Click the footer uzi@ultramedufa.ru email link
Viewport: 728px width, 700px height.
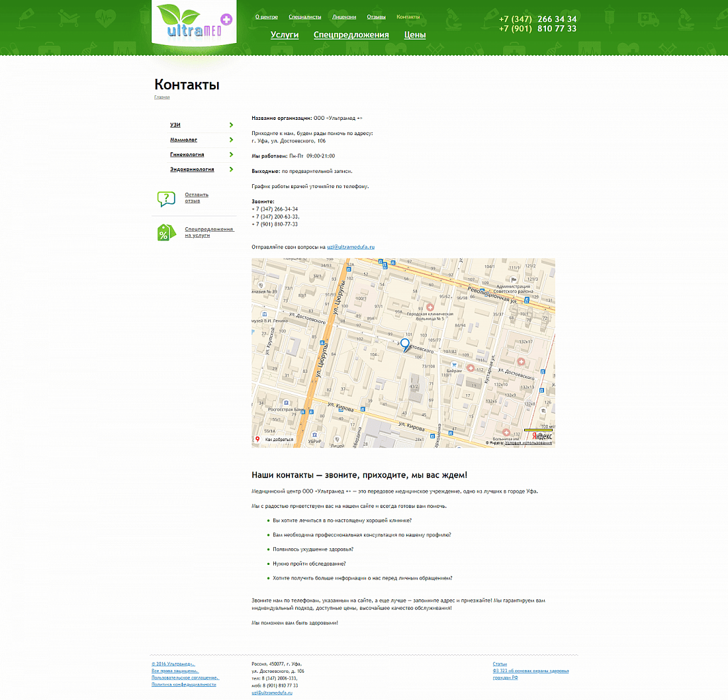click(272, 693)
